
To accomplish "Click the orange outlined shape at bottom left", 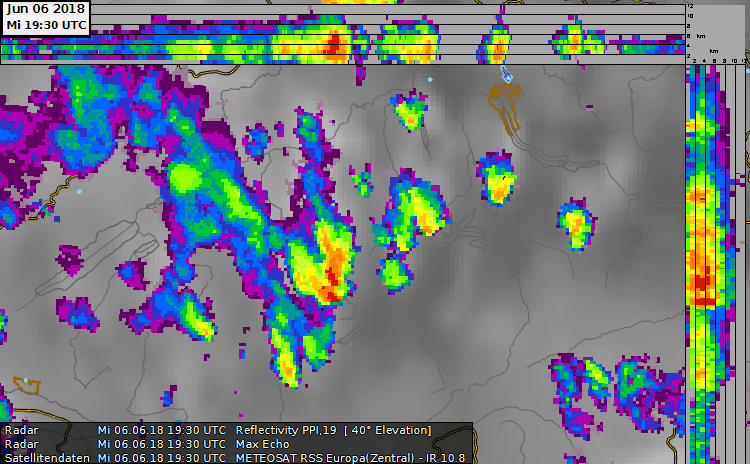I will pyautogui.click(x=26, y=386).
